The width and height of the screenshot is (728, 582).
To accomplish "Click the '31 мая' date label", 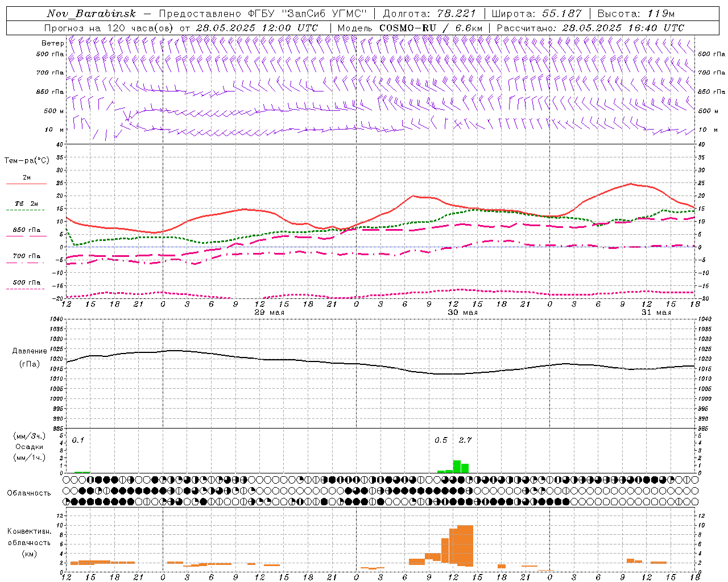I will point(656,313).
